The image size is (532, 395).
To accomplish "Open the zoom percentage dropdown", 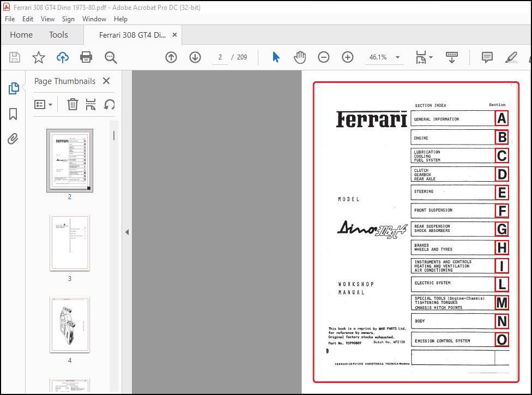I will click(398, 57).
